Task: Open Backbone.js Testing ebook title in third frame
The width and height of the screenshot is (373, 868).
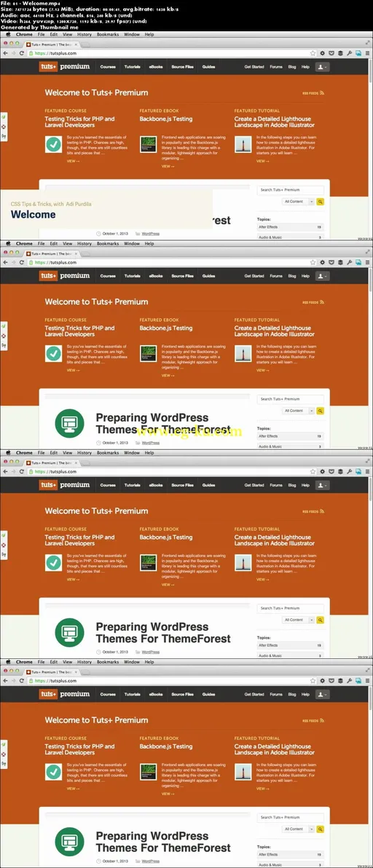Action: [166, 537]
